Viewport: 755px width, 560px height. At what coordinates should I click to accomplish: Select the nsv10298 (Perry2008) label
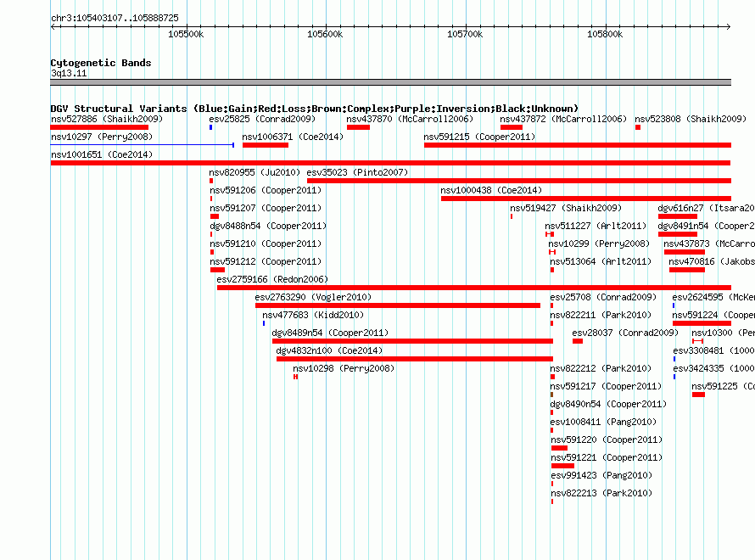[344, 368]
